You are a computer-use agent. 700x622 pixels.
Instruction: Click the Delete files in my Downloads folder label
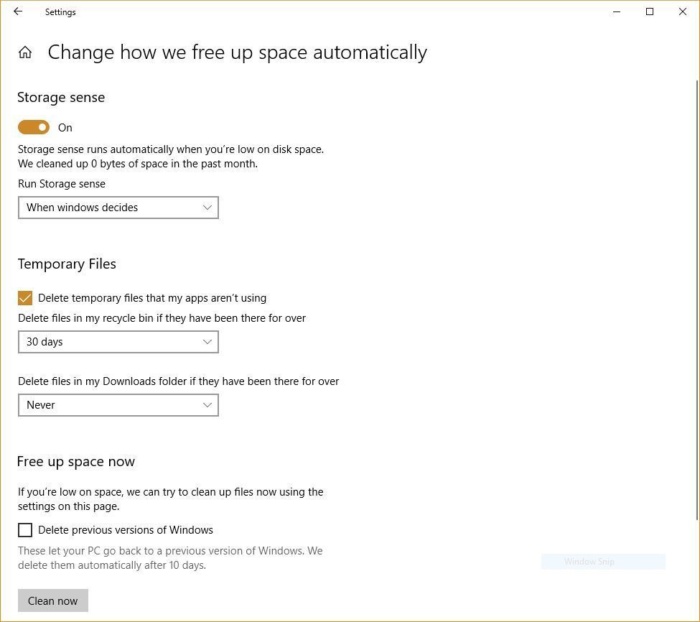click(178, 381)
